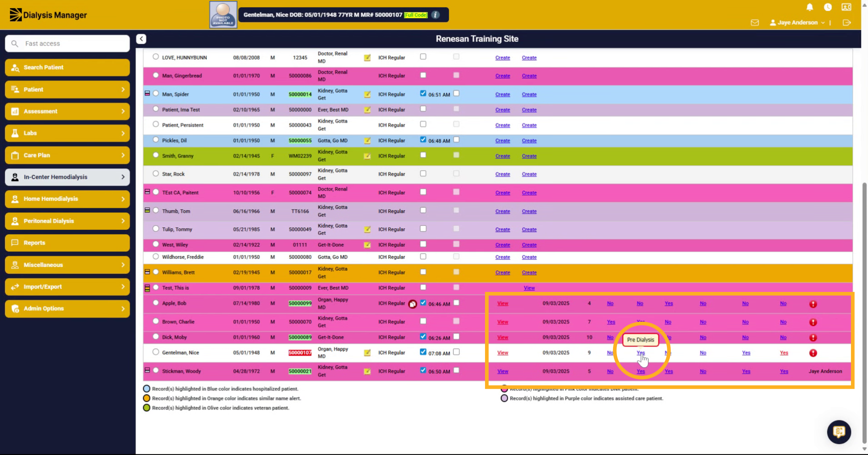This screenshot has height=455, width=868.
Task: Uncheck the 06:51 AM checkbox for Man, Spider
Action: [423, 93]
